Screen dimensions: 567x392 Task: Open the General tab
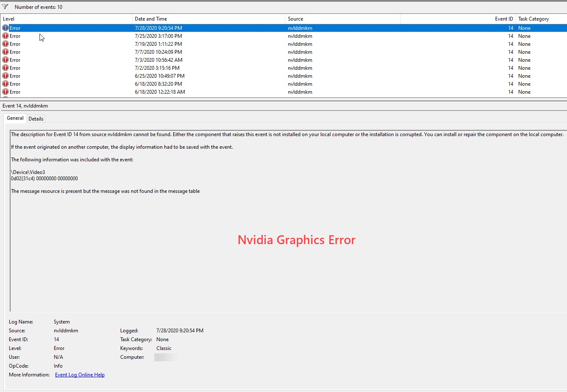(x=15, y=118)
